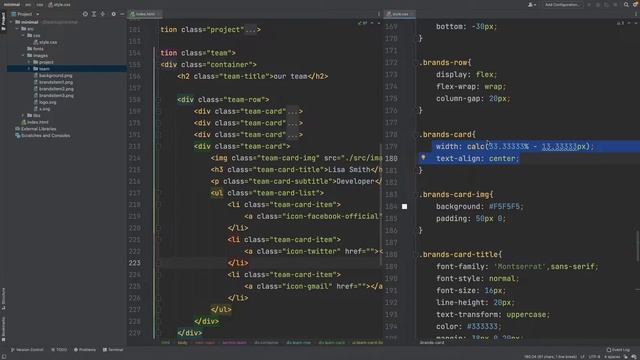
Task: Click the Project vertical tool window tab
Action: [x=3, y=21]
